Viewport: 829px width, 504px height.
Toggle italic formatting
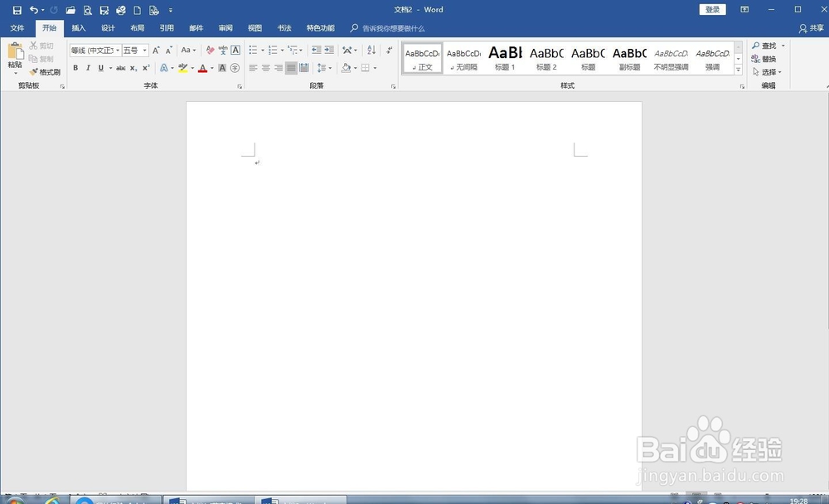(88, 68)
